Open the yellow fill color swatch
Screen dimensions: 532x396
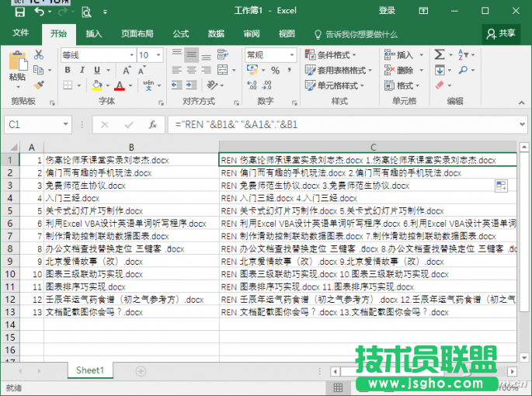[97, 85]
